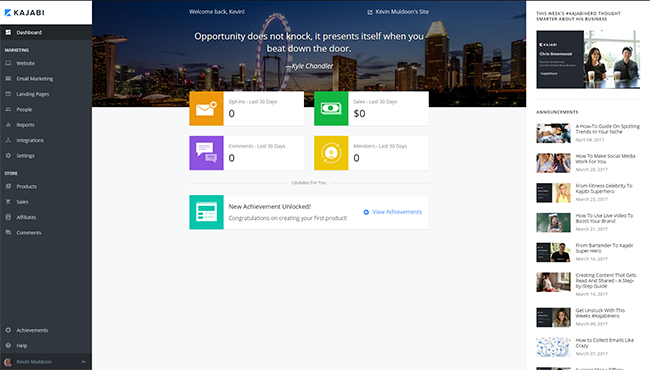Click the Website monitor icon
This screenshot has height=370, width=650.
point(8,63)
